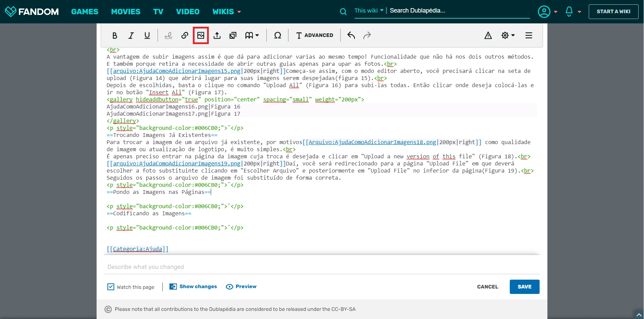Undo the last edit

(351, 36)
